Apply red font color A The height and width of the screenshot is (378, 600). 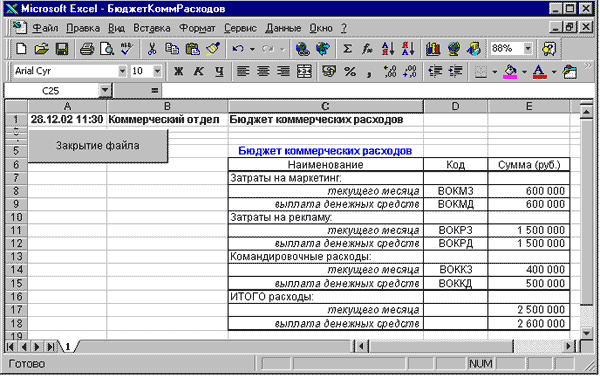tap(540, 72)
